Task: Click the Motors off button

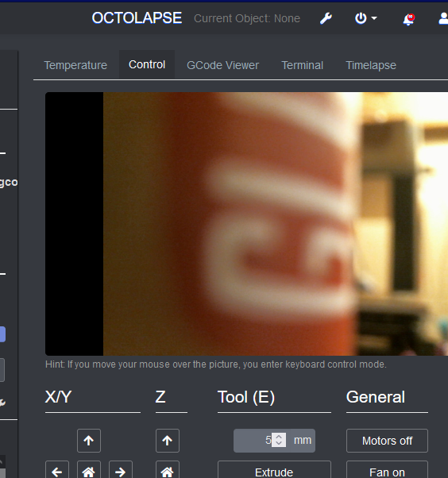Action: click(x=387, y=441)
